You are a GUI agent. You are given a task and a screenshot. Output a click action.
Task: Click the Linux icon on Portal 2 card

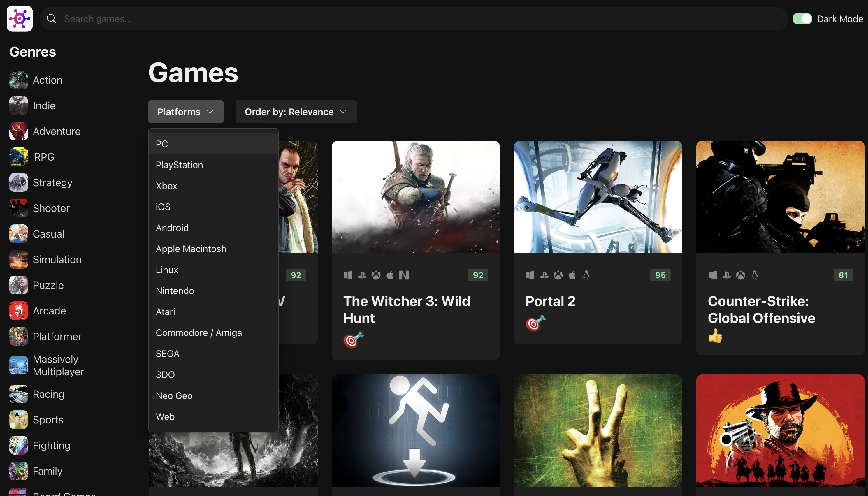[x=586, y=275]
